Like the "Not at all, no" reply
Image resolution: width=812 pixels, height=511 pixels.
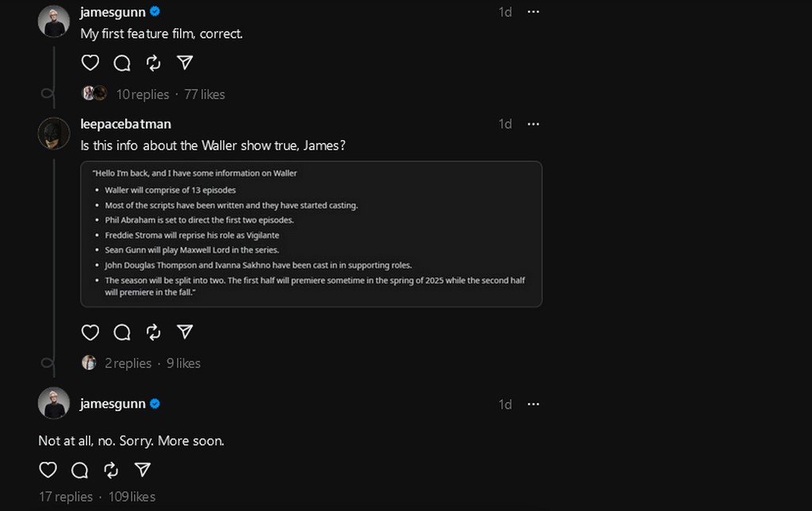[x=48, y=470]
